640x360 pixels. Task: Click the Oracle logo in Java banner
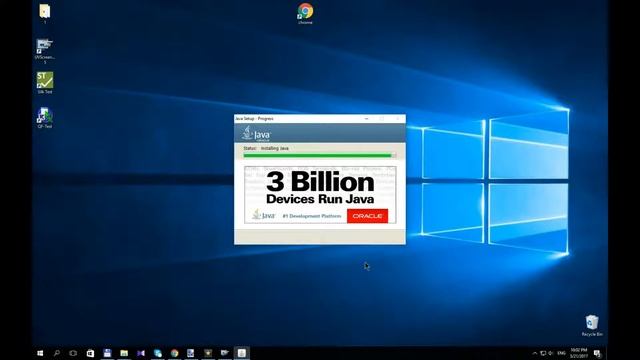coord(367,216)
